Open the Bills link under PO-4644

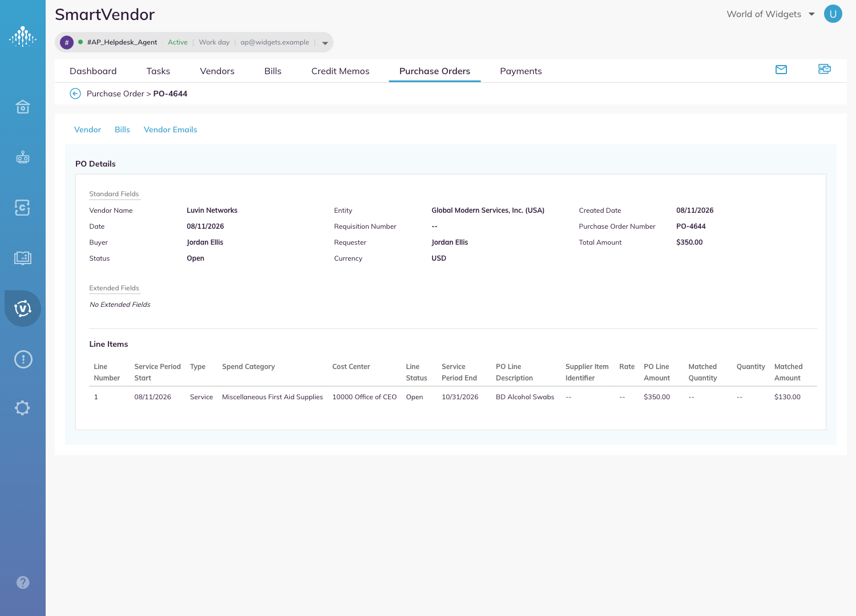tap(122, 129)
